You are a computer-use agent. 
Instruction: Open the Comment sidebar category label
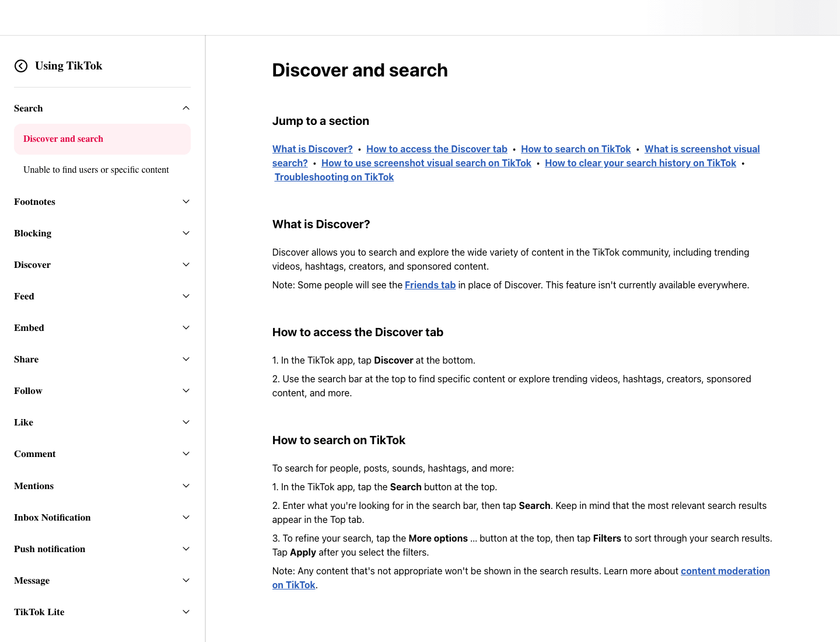click(35, 454)
